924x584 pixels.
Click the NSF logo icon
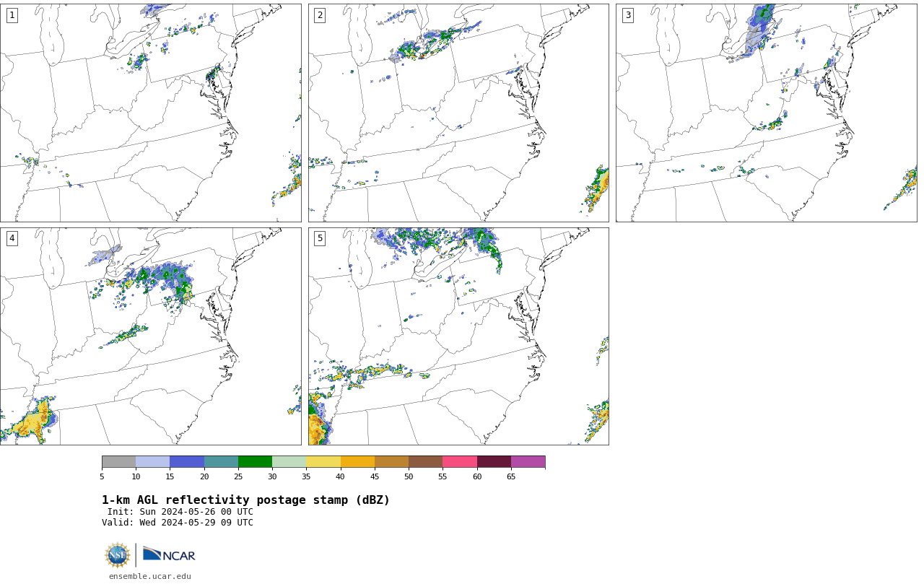[117, 555]
